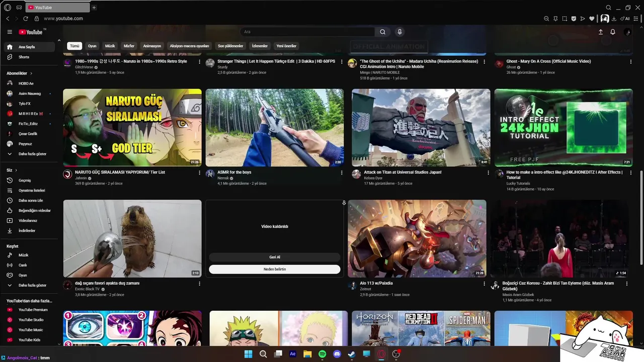This screenshot has width=644, height=362.
Task: Select the Mix'ler filter chip
Action: point(129,46)
